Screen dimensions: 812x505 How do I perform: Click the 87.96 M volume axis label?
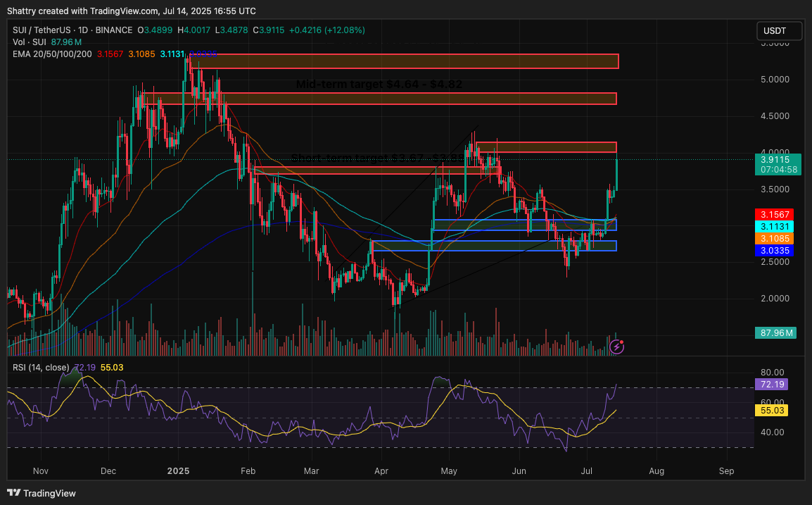[x=777, y=333]
